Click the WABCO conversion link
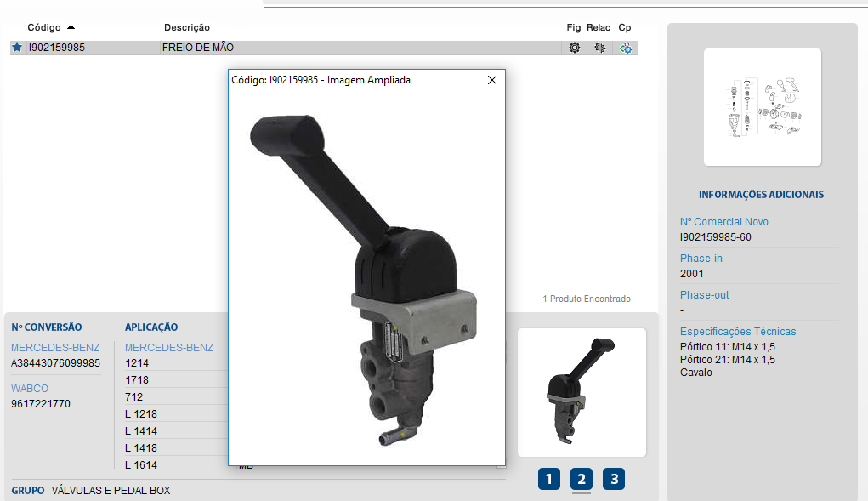The width and height of the screenshot is (868, 501). [31, 389]
